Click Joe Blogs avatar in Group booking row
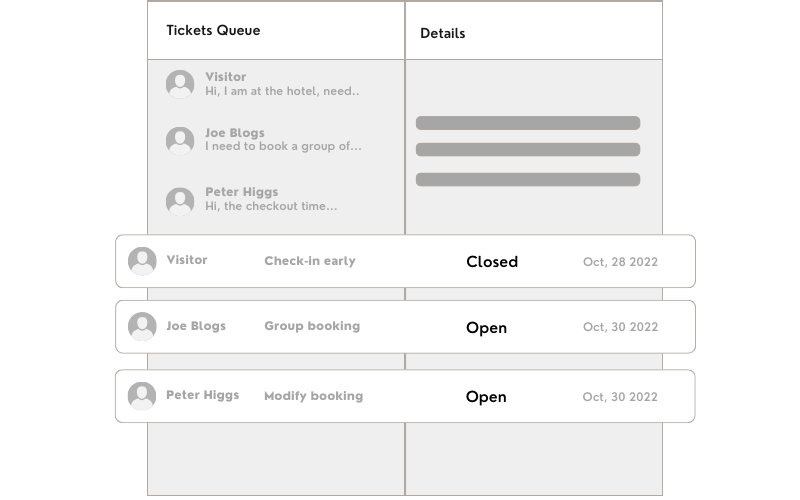The width and height of the screenshot is (800, 500). pyautogui.click(x=143, y=327)
